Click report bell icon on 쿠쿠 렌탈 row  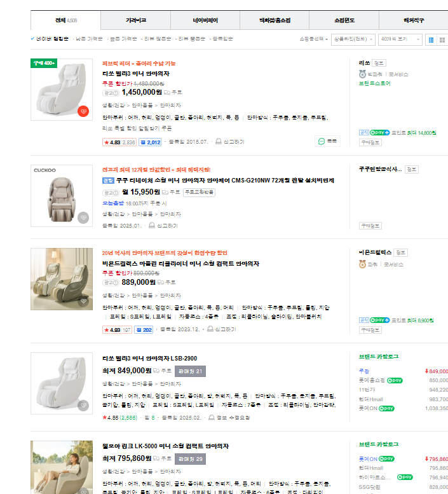pyautogui.click(x=152, y=225)
